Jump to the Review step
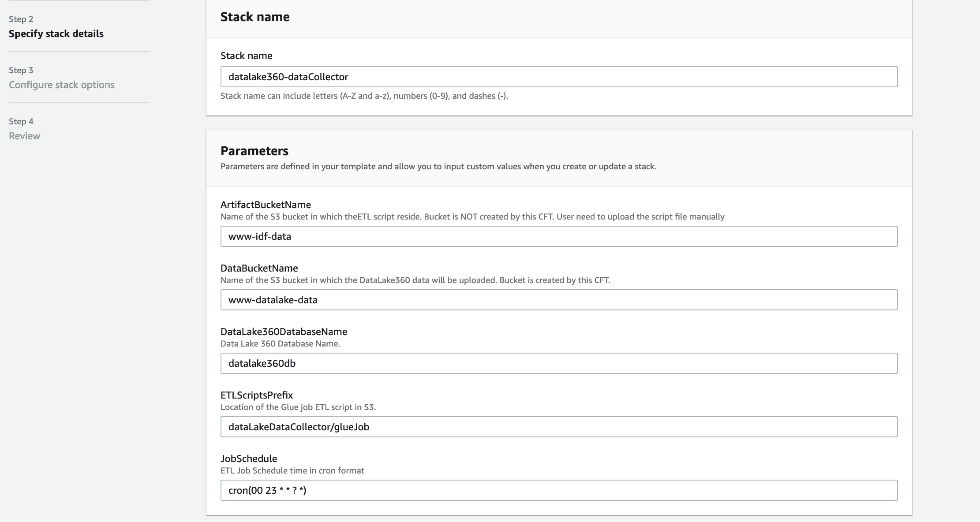The image size is (980, 522). (25, 136)
